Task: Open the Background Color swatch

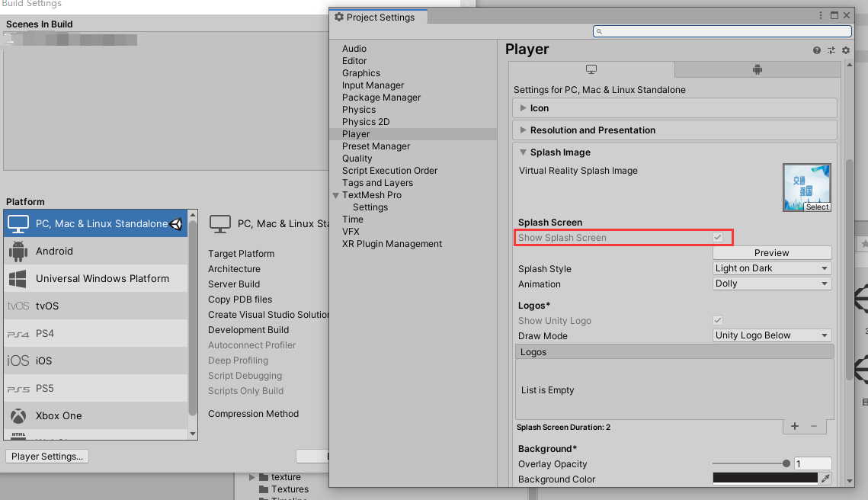Action: coord(765,479)
